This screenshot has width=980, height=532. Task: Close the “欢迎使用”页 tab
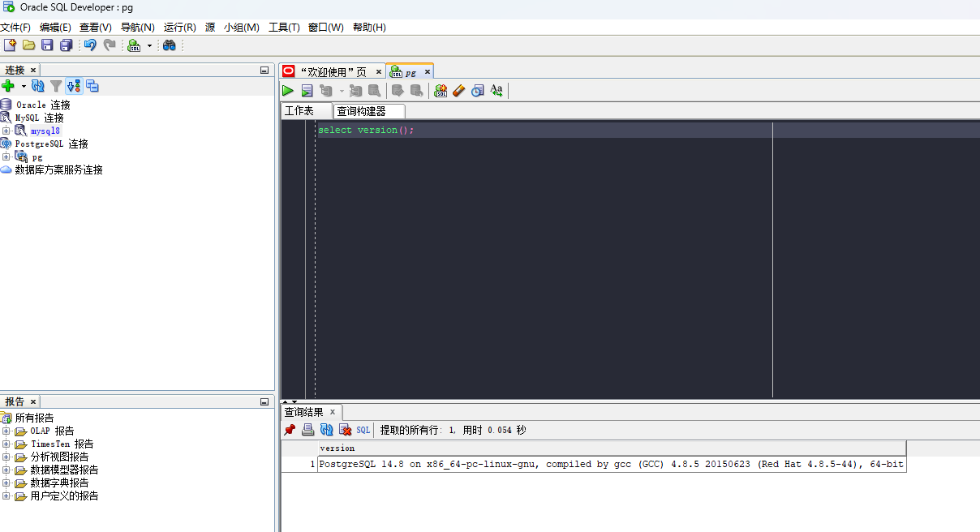379,72
